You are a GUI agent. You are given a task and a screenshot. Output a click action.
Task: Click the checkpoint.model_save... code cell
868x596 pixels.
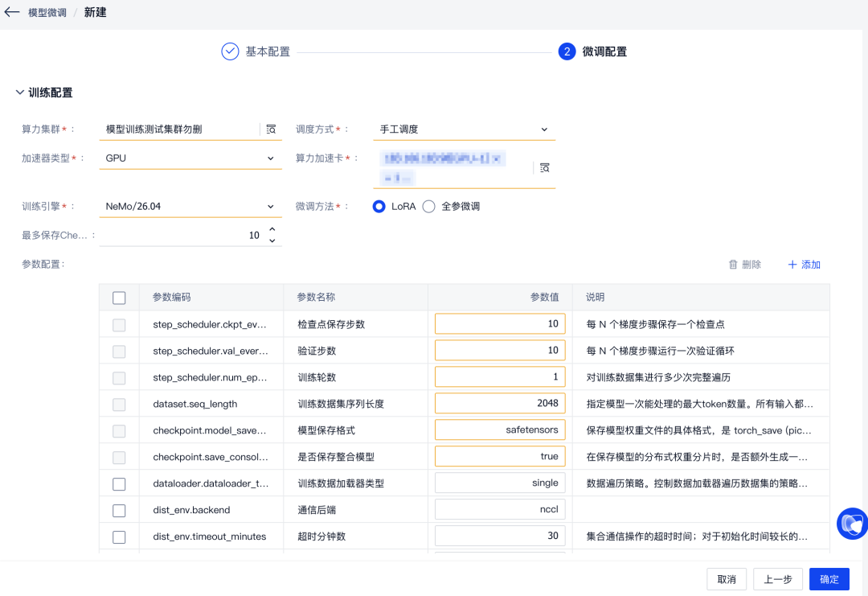click(209, 431)
